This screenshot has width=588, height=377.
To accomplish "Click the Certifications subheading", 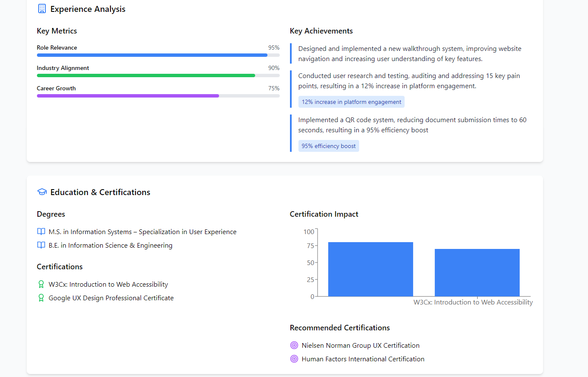I will point(60,267).
